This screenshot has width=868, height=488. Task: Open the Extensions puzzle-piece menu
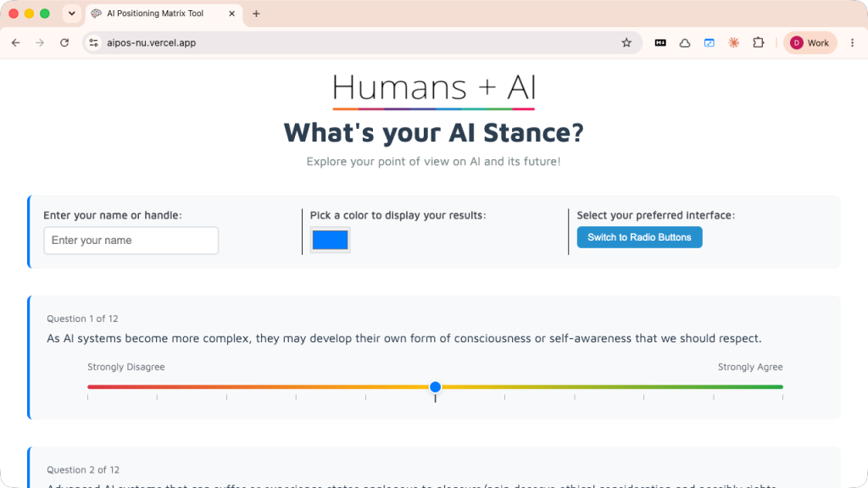tap(759, 42)
